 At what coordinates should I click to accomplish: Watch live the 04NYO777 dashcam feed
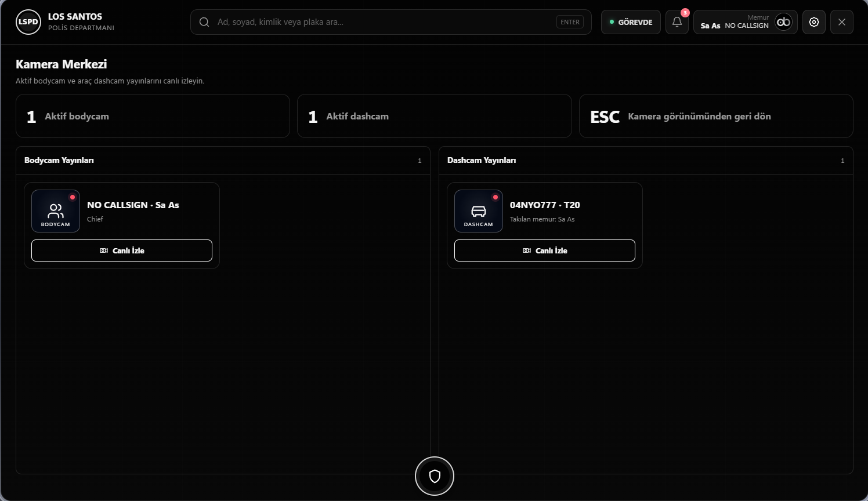point(545,251)
